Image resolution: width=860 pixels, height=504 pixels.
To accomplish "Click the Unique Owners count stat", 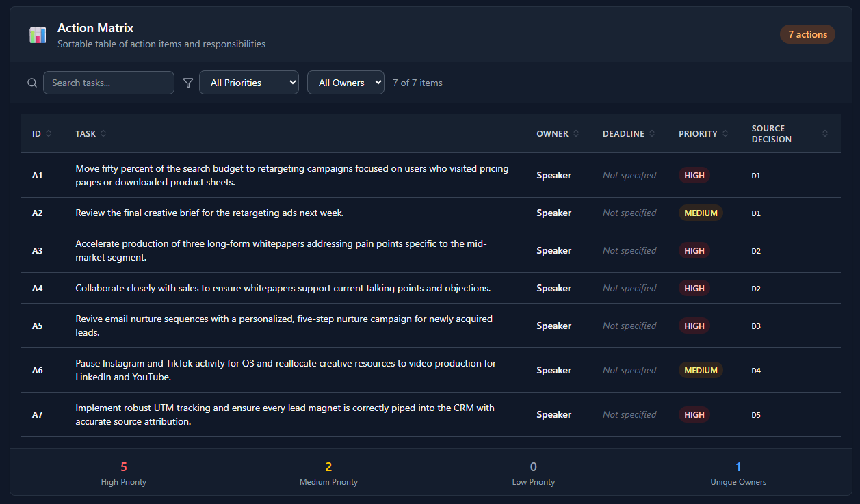I will [738, 467].
